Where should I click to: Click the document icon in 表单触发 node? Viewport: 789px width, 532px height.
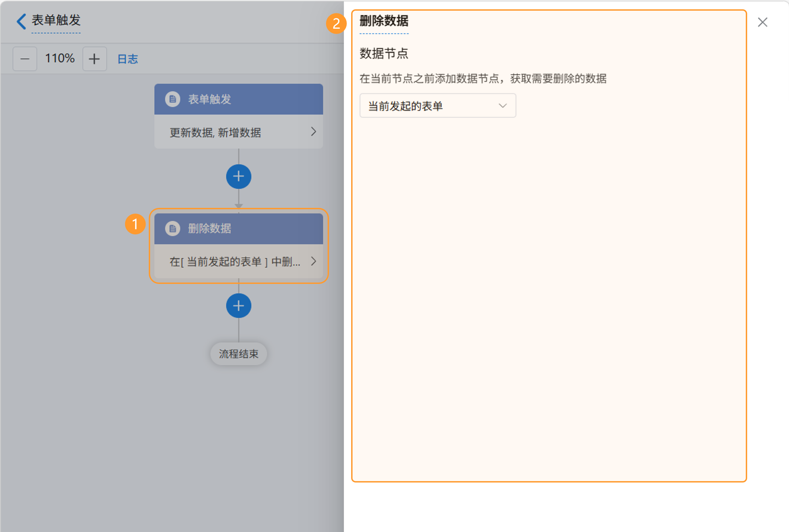pyautogui.click(x=173, y=99)
